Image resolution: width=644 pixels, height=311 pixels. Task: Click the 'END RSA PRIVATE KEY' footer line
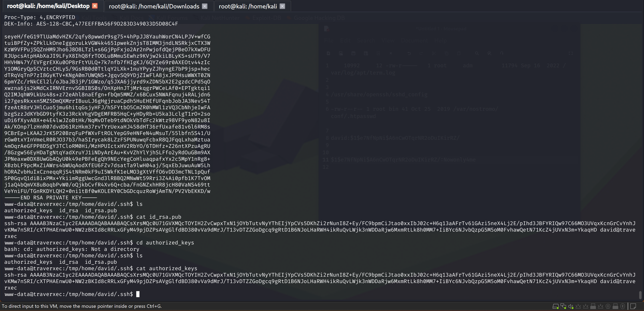pyautogui.click(x=51, y=198)
